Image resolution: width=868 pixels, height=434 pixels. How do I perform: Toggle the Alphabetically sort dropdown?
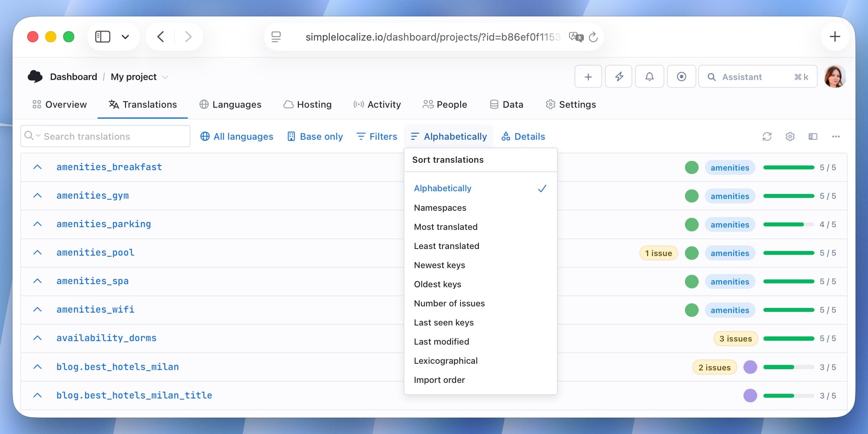point(448,137)
